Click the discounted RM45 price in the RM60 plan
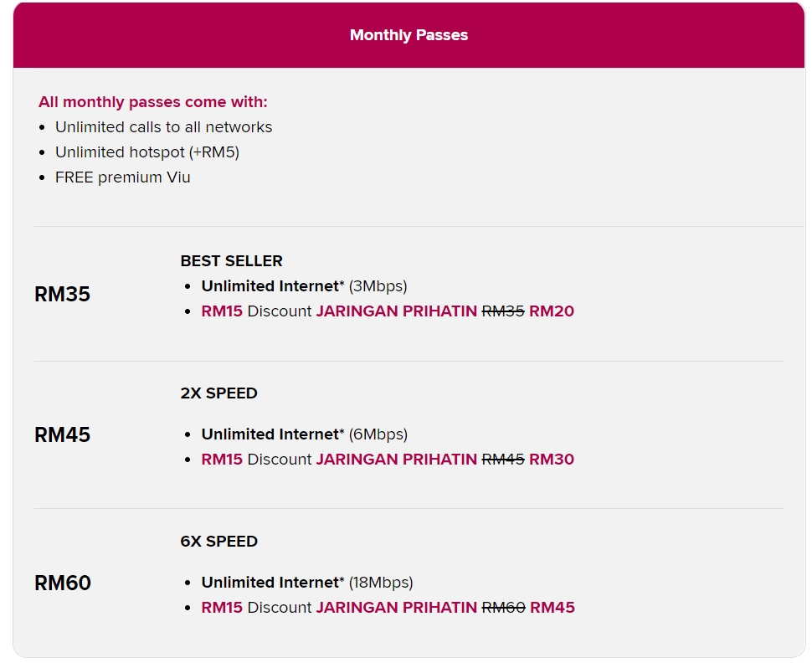Image resolution: width=812 pixels, height=668 pixels. click(x=552, y=608)
